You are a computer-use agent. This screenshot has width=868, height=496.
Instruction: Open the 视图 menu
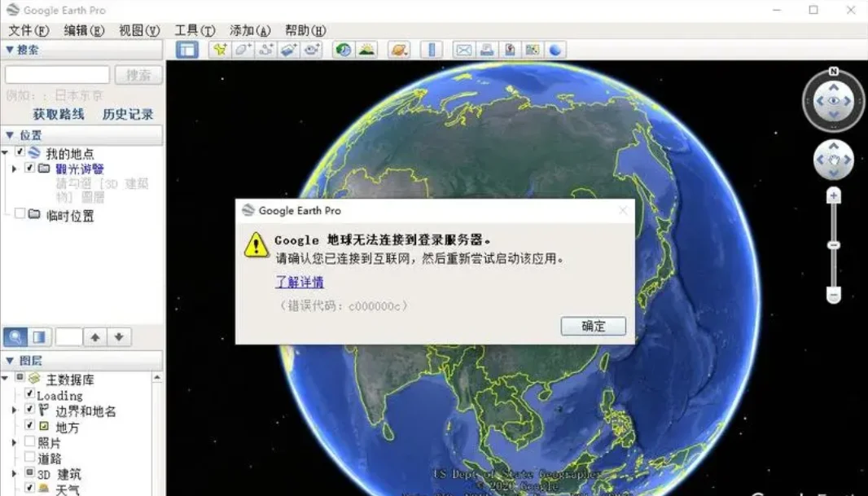click(139, 30)
